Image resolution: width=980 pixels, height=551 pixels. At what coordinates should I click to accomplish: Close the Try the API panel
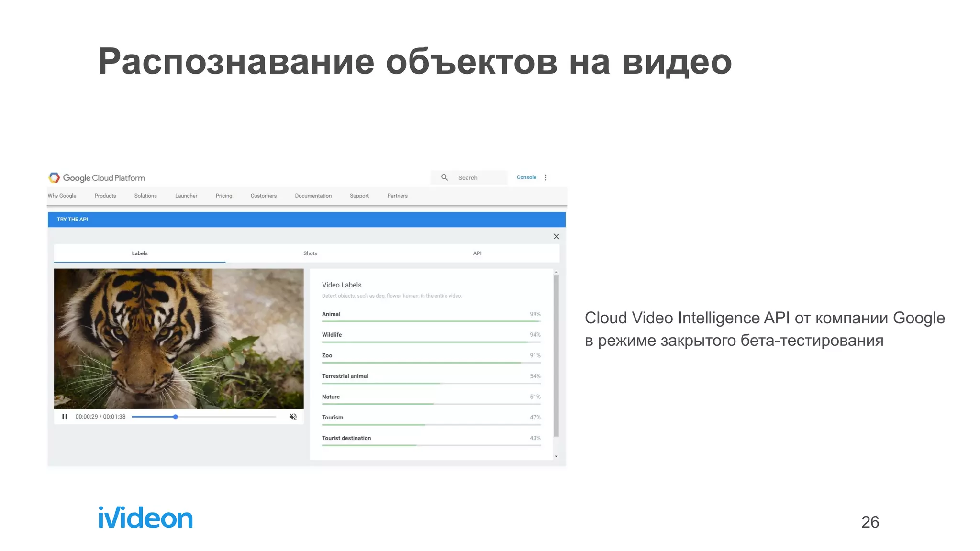(x=556, y=236)
